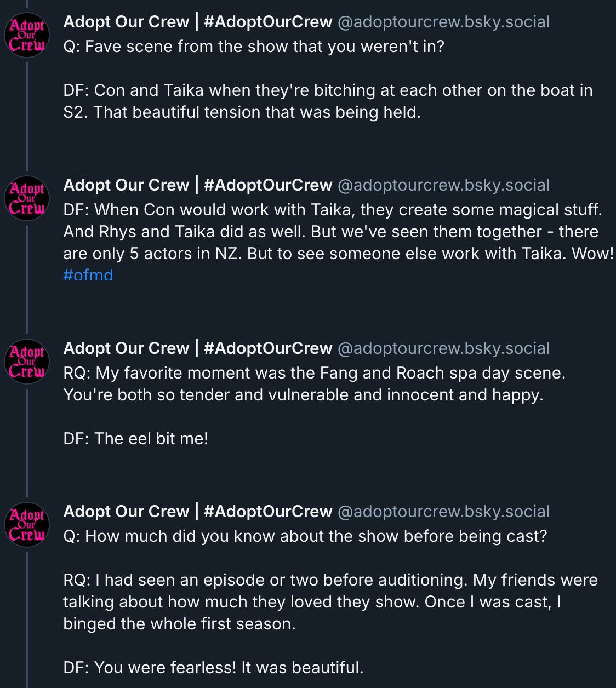
Task: Click the handle on the post containing #ofmd
Action: [x=443, y=185]
